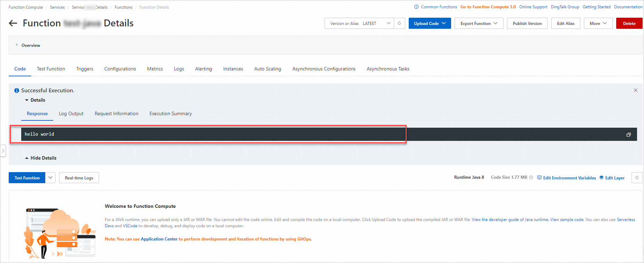This screenshot has height=263, width=644.
Task: Select the Log Output sub-tab
Action: [x=71, y=113]
